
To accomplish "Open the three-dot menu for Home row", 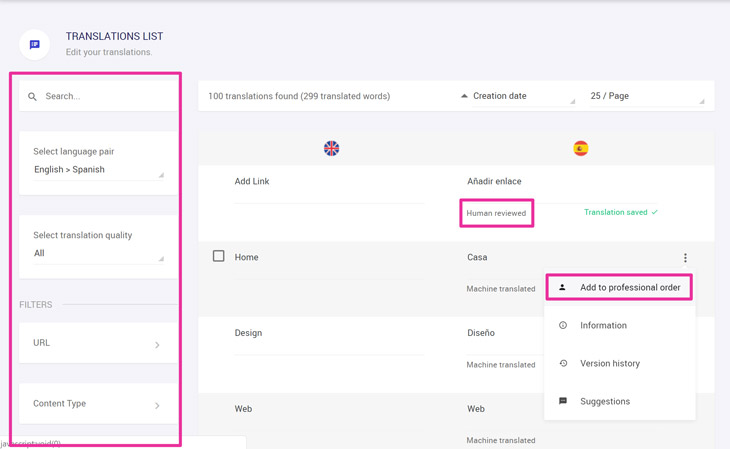I will click(685, 258).
